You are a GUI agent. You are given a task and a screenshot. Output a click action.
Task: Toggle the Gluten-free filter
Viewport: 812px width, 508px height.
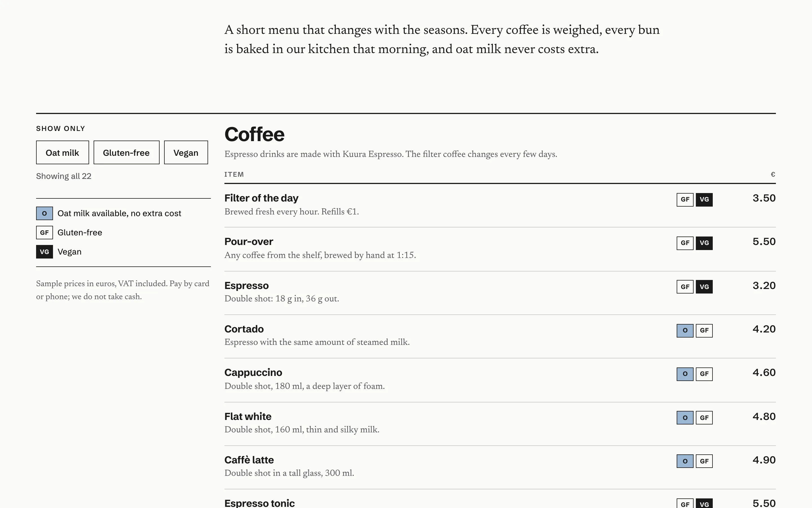click(x=126, y=152)
